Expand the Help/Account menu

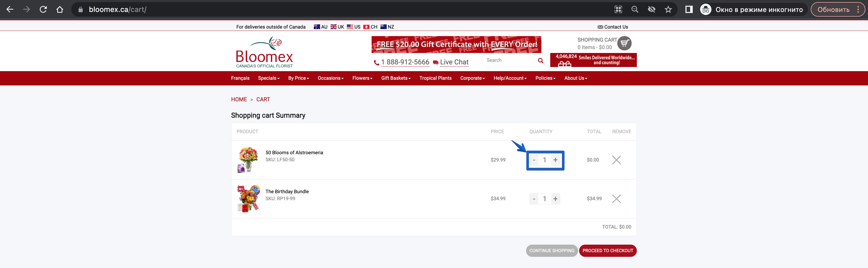(510, 78)
